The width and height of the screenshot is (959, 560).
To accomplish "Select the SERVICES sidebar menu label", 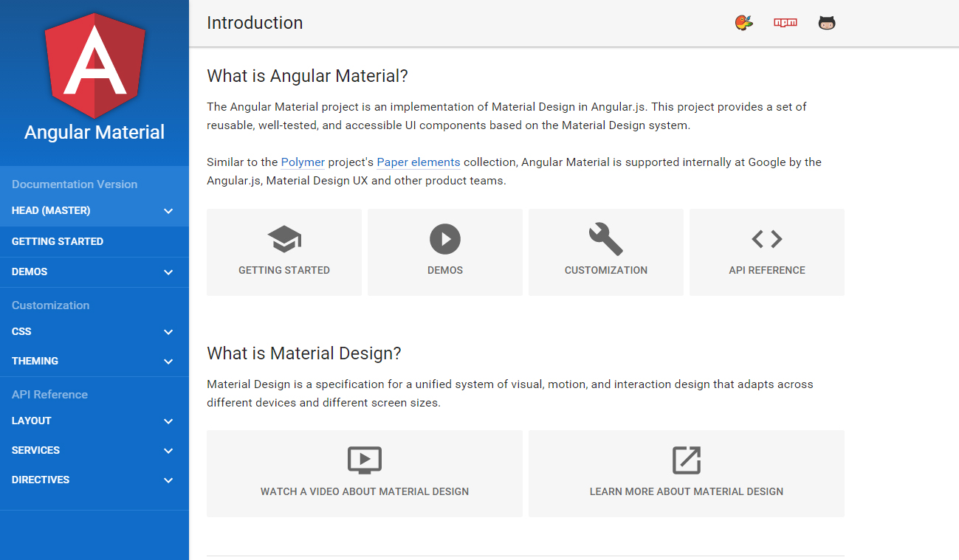I will pos(35,450).
